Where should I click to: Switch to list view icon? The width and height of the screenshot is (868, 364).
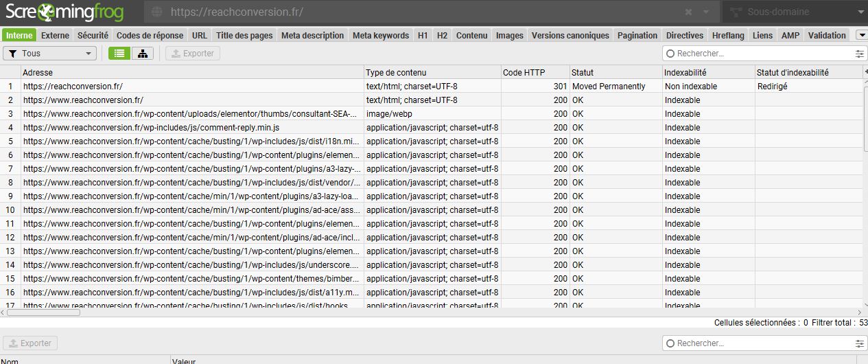click(119, 54)
